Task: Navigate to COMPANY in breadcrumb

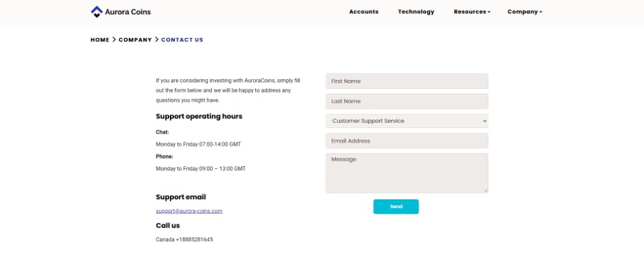Action: (135, 40)
